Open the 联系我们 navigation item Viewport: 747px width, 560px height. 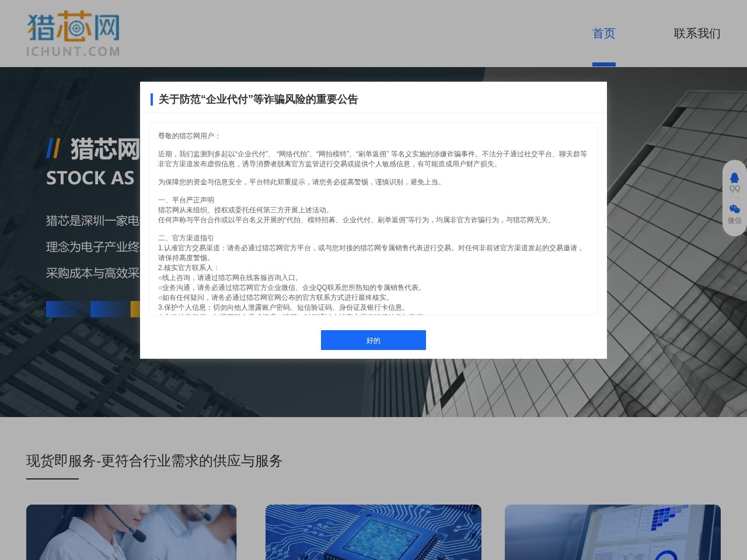697,34
